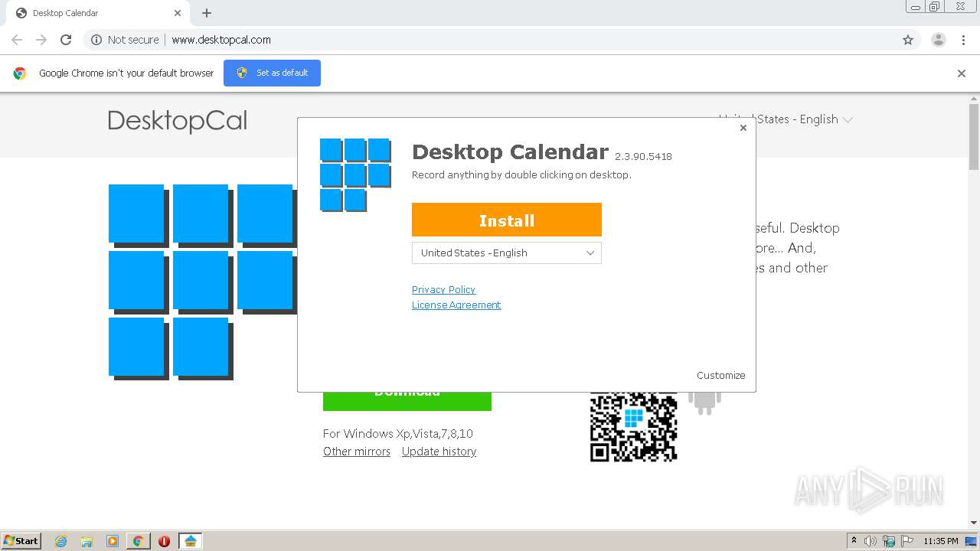Switch to the installer taskbar icon

click(191, 541)
